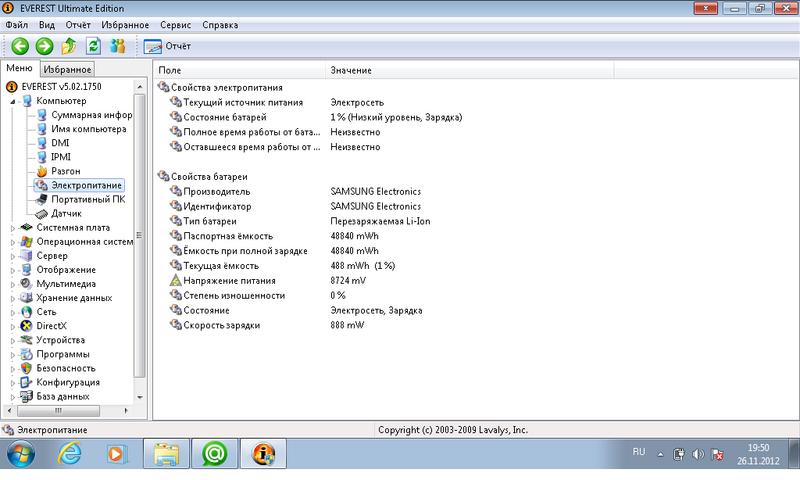
Task: Click the Поле column header
Action: [x=239, y=70]
